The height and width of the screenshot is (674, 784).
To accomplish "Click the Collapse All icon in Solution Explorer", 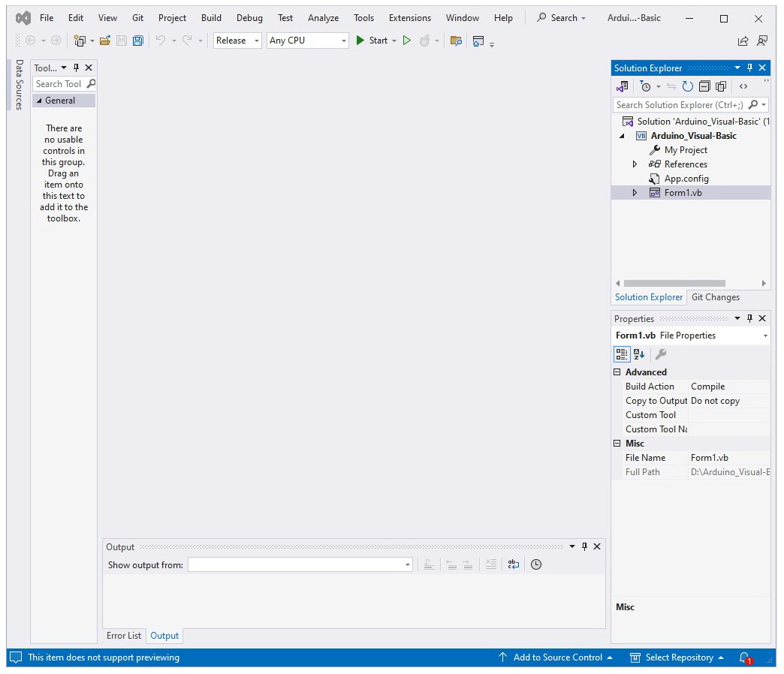I will (x=704, y=86).
